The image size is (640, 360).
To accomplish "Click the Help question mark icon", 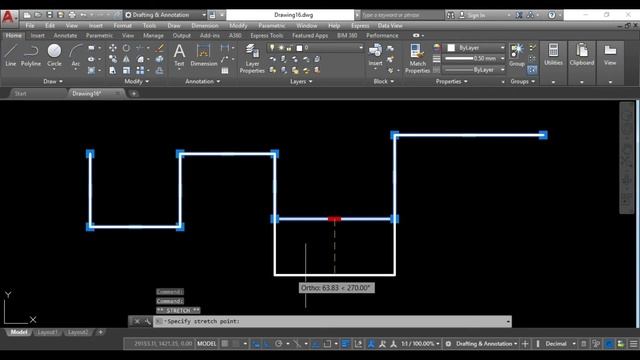I will (x=551, y=15).
